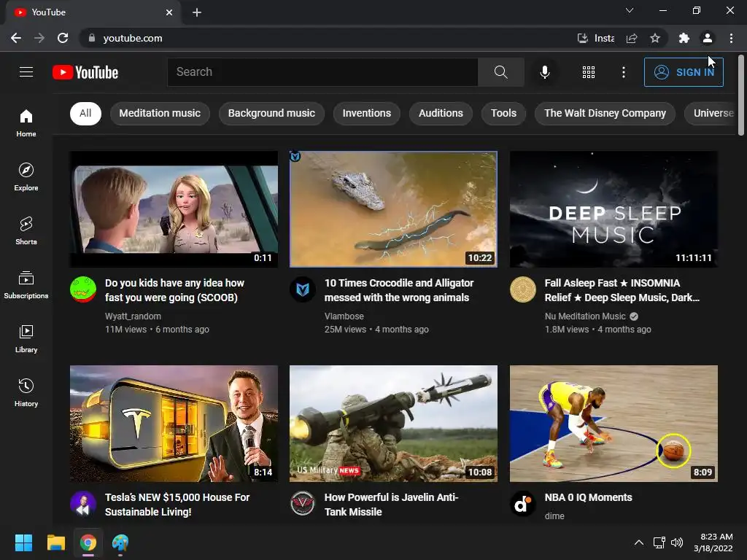Open Javelin missile video thumbnail
Viewport: 747px width, 560px height.
pyautogui.click(x=393, y=424)
